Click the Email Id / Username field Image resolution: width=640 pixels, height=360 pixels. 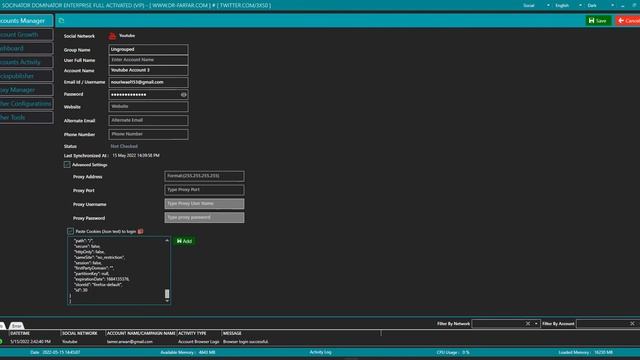[x=148, y=82]
